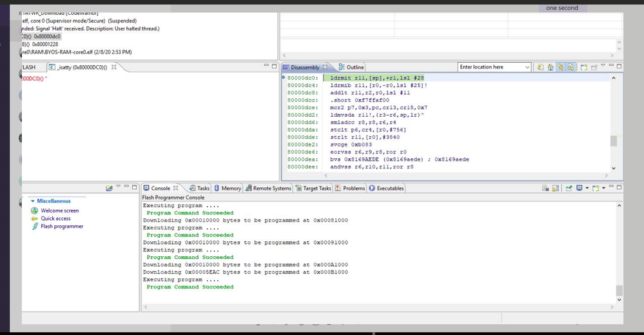The image size is (644, 335).
Task: Click the Flash programmer lightning icon
Action: pos(35,226)
